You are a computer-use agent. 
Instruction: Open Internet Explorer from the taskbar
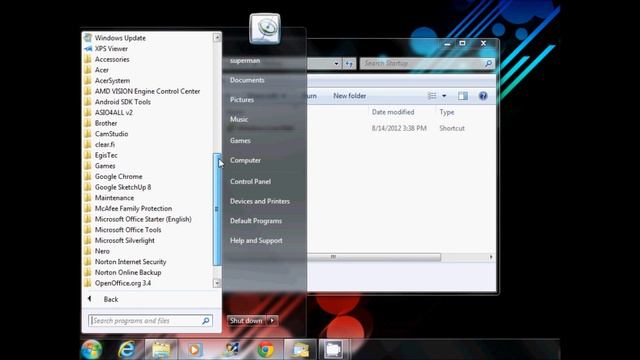coord(127,349)
